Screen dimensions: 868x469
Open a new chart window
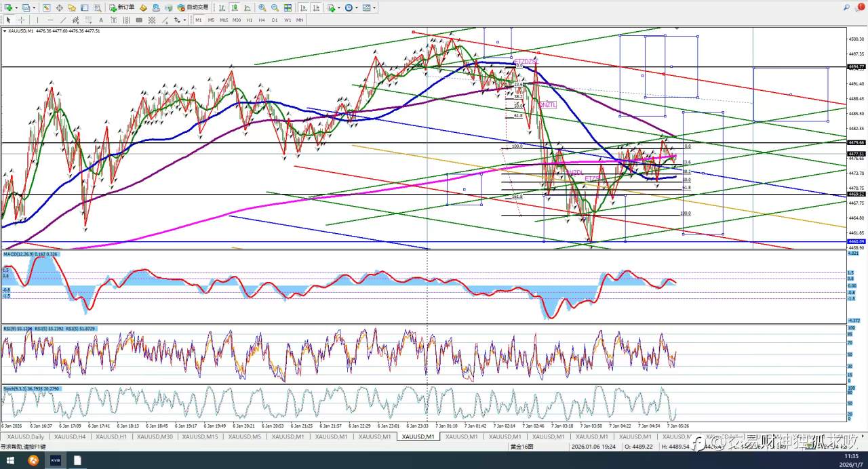tap(8, 7)
